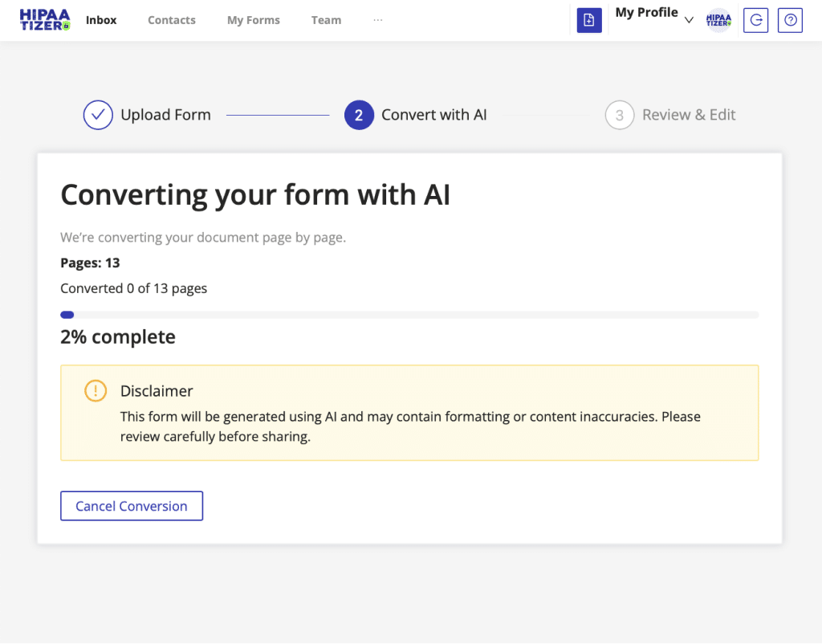Click the HIPAAtizer logo
This screenshot has width=822, height=644.
click(44, 19)
